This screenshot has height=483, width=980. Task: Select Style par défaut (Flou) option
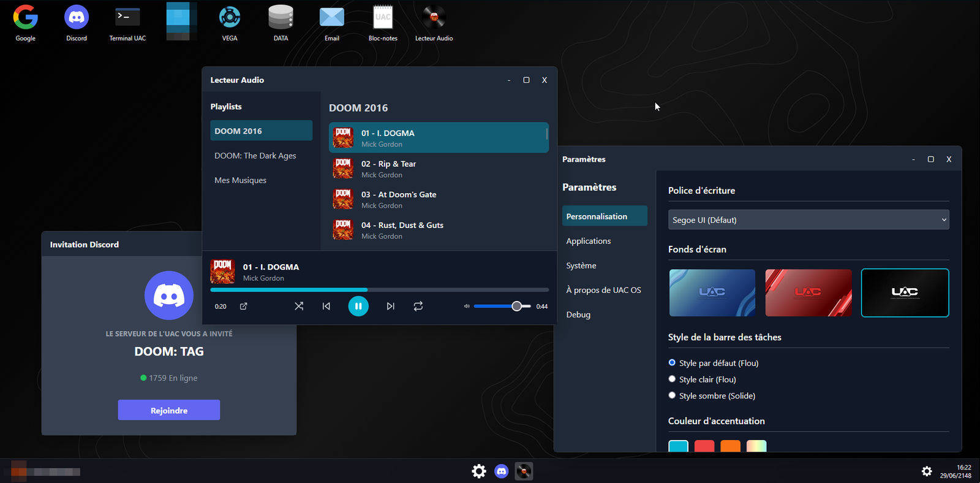tap(672, 363)
